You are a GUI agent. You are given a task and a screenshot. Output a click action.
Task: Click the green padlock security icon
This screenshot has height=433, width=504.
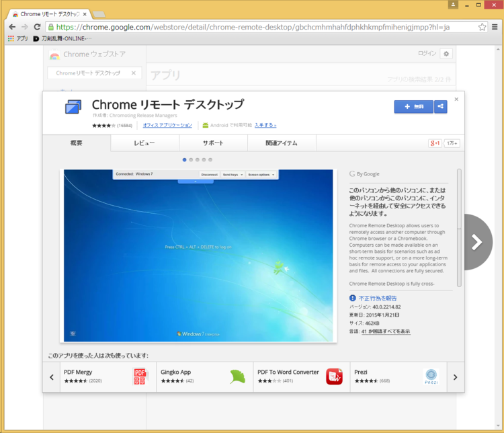pos(51,27)
